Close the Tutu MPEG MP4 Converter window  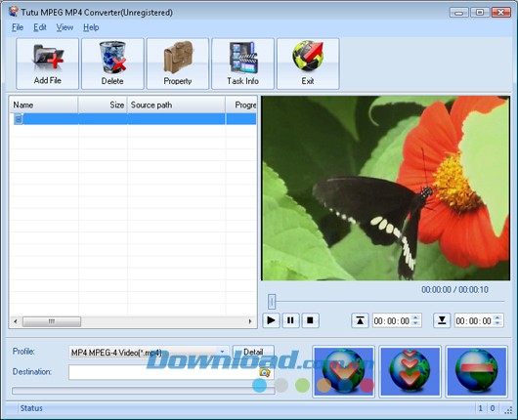click(x=500, y=13)
